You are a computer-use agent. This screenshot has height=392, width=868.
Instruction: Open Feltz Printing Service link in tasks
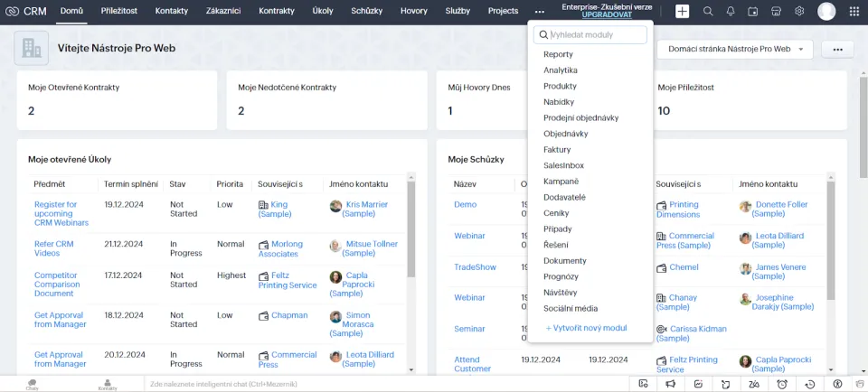[288, 280]
